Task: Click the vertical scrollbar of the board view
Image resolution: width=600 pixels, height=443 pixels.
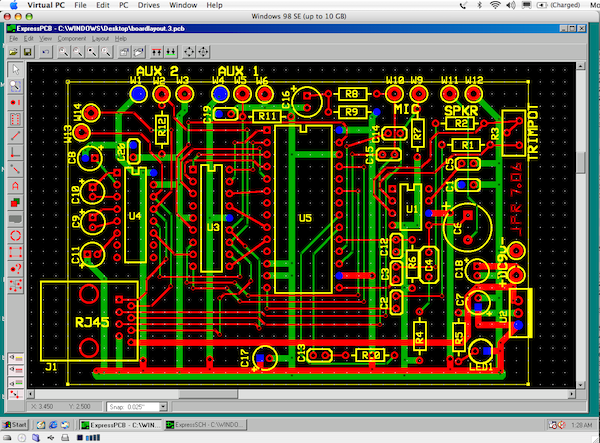Action: [x=582, y=250]
